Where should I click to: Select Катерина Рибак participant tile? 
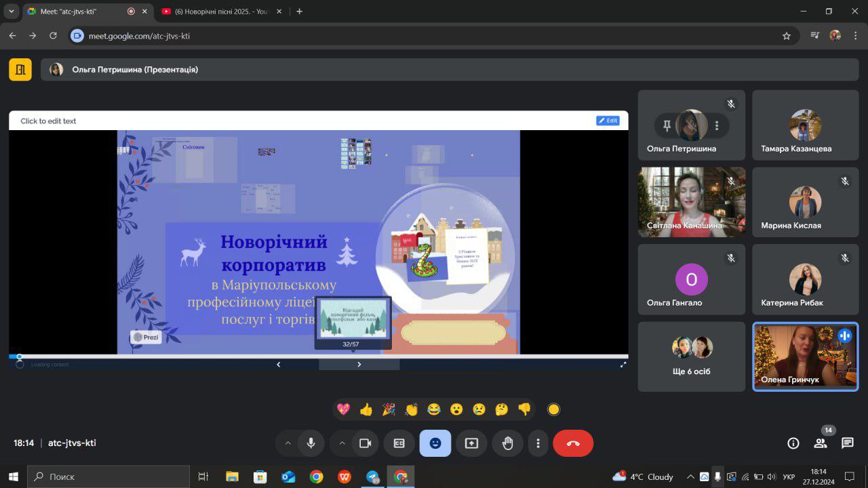(805, 279)
